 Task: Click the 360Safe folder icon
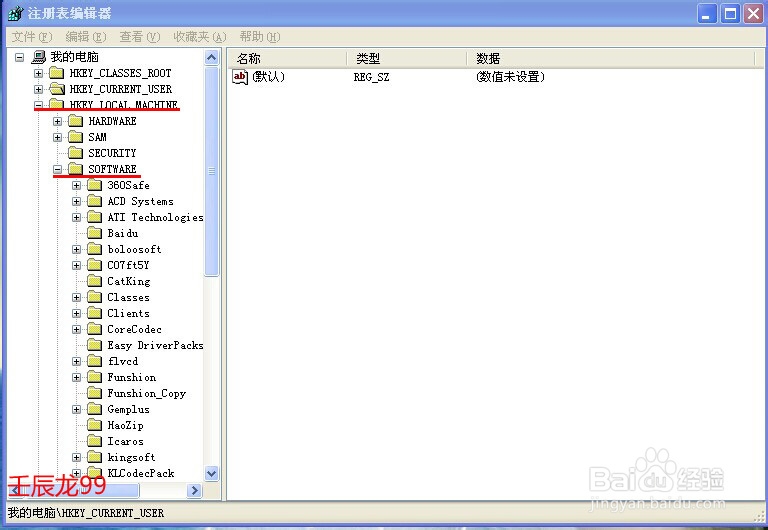(x=95, y=185)
